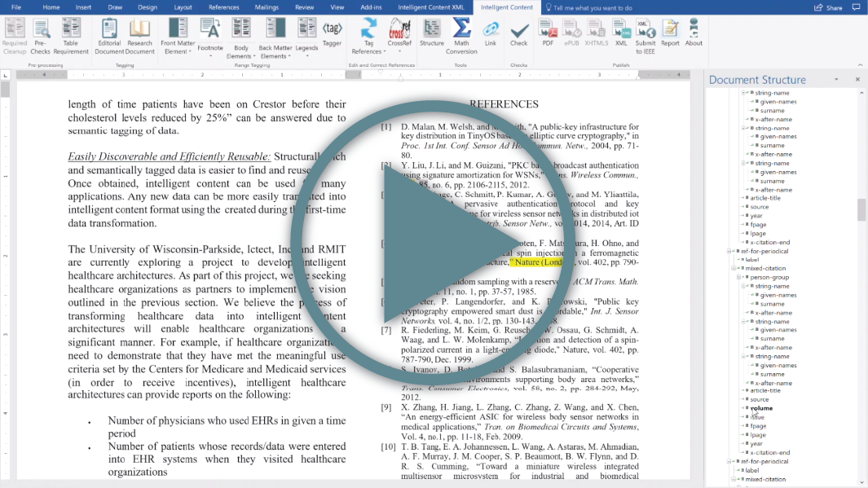Open the Draw tab
Viewport: 868px width, 488px height.
pos(115,7)
